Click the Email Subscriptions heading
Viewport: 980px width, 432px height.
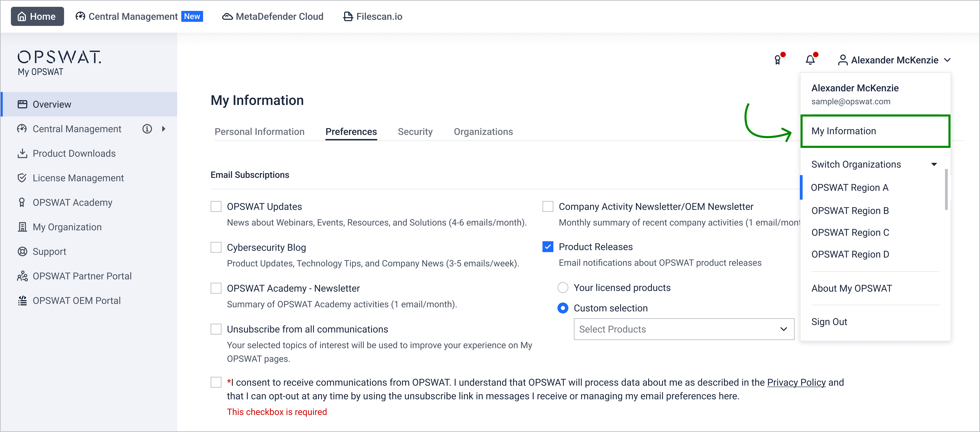coord(250,175)
